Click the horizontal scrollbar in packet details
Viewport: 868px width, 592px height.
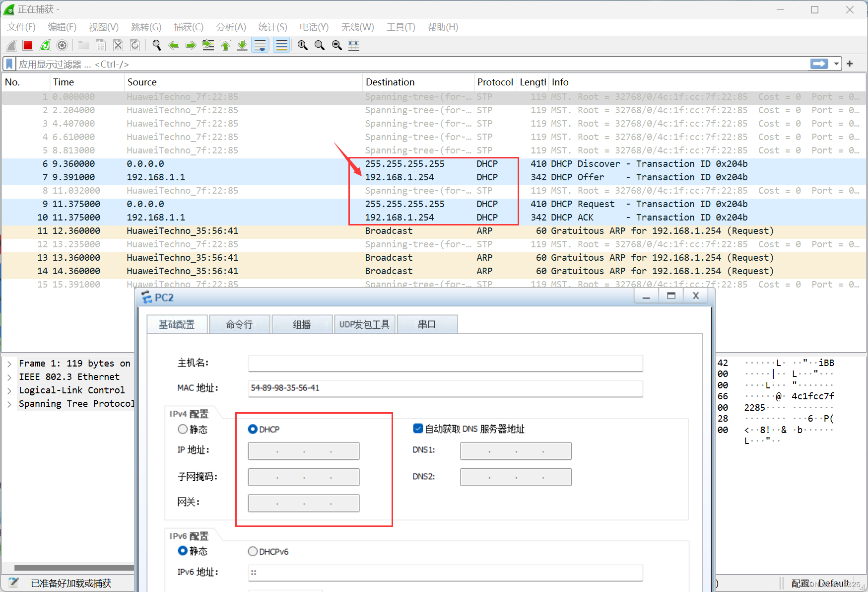click(x=74, y=568)
